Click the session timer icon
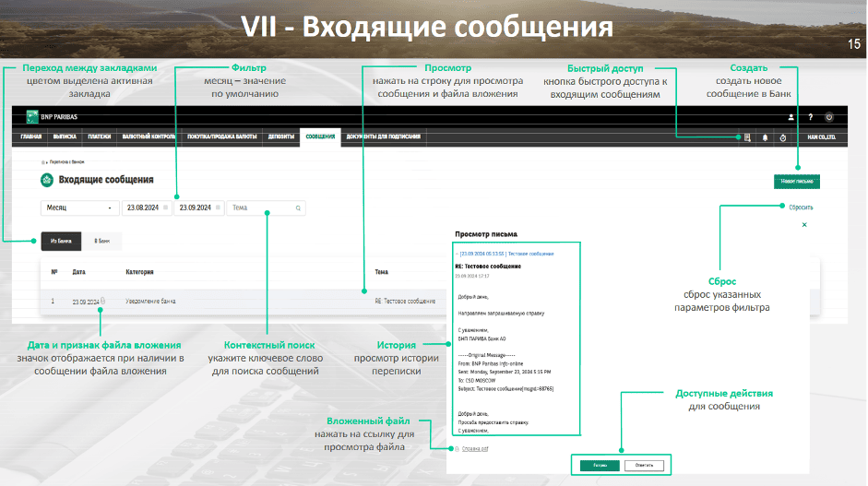The height and width of the screenshot is (486, 868). coord(783,137)
